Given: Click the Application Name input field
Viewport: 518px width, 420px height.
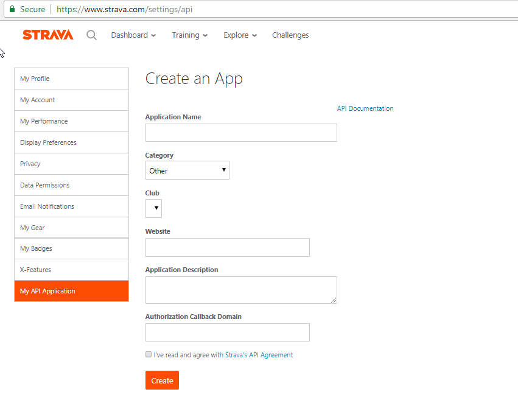Looking at the screenshot, I should click(x=241, y=133).
